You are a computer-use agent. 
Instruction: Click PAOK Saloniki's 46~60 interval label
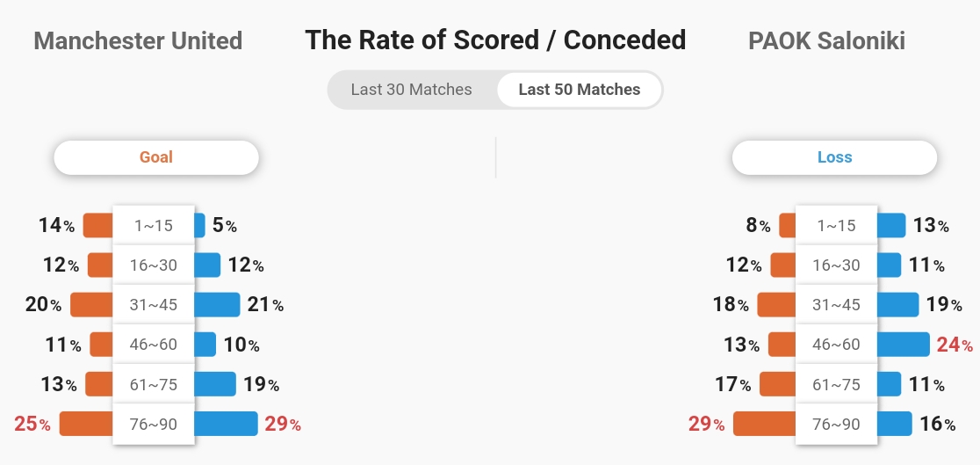coord(836,345)
